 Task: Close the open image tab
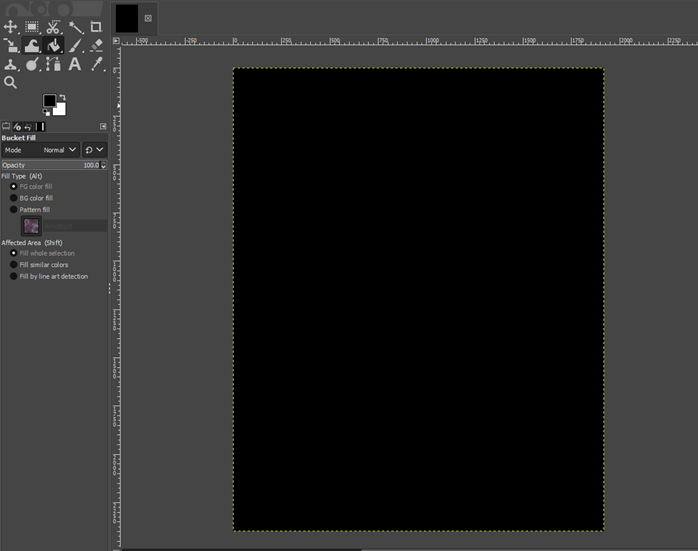pos(148,18)
